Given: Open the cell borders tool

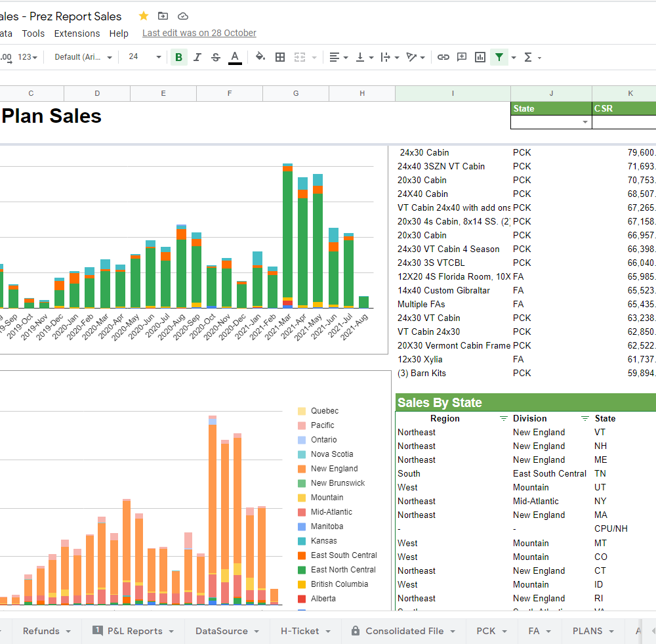Looking at the screenshot, I should click(280, 57).
